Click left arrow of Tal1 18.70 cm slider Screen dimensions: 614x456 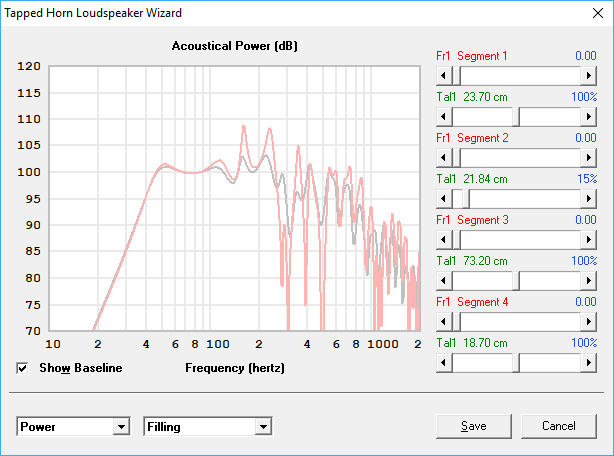click(x=444, y=363)
